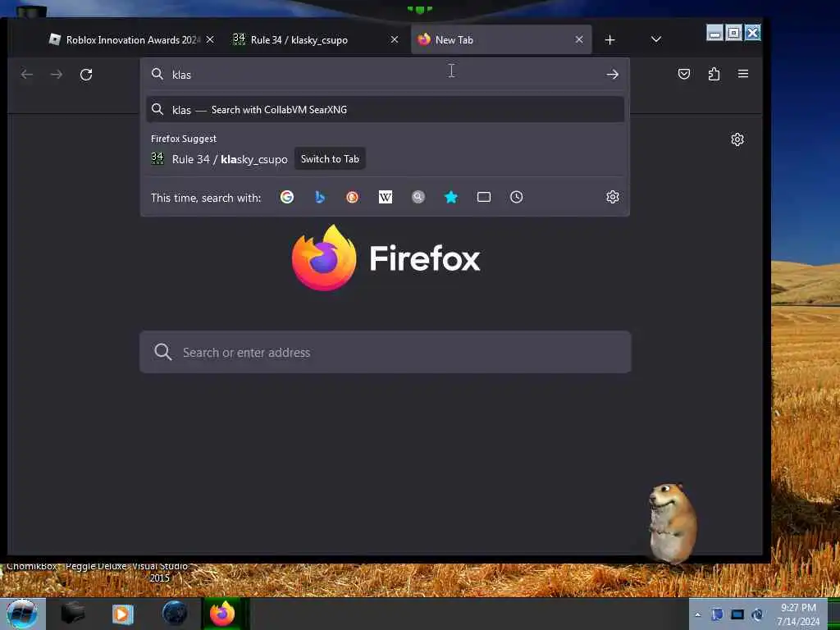The image size is (840, 630).
Task: Close the Roblox Innovation Awards tab
Action: [210, 39]
